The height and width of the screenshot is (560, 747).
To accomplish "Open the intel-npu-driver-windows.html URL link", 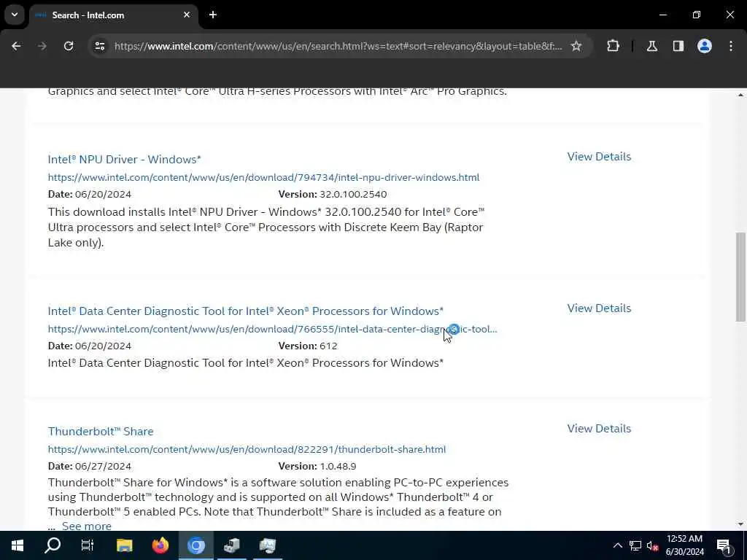I will pos(263,177).
